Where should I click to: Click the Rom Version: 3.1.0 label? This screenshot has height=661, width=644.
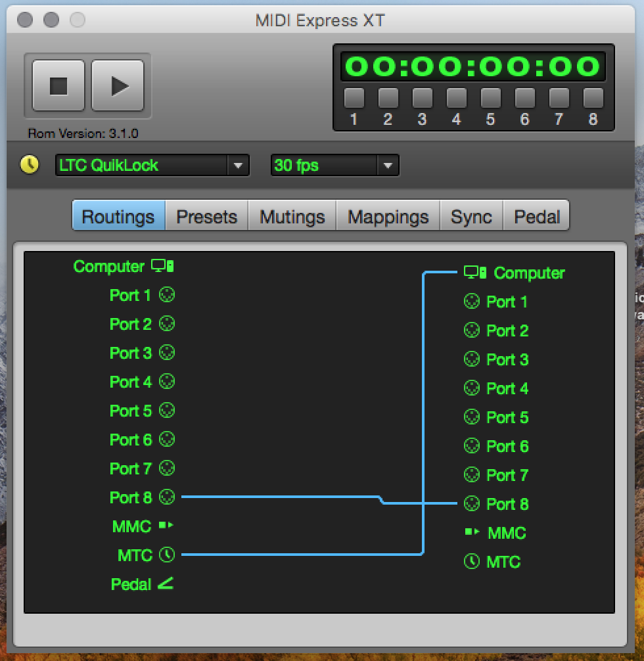(x=83, y=133)
